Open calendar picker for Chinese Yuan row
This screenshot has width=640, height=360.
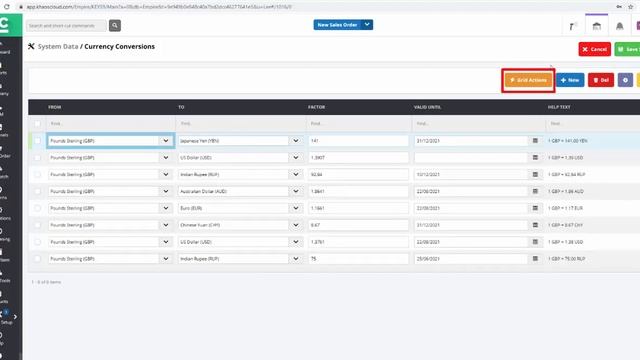(535, 225)
